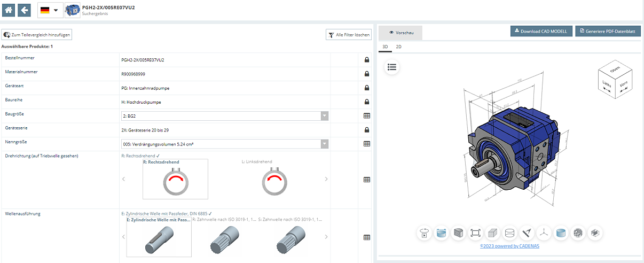Activate the measure tool icon
This screenshot has width=644, height=263.
(527, 233)
